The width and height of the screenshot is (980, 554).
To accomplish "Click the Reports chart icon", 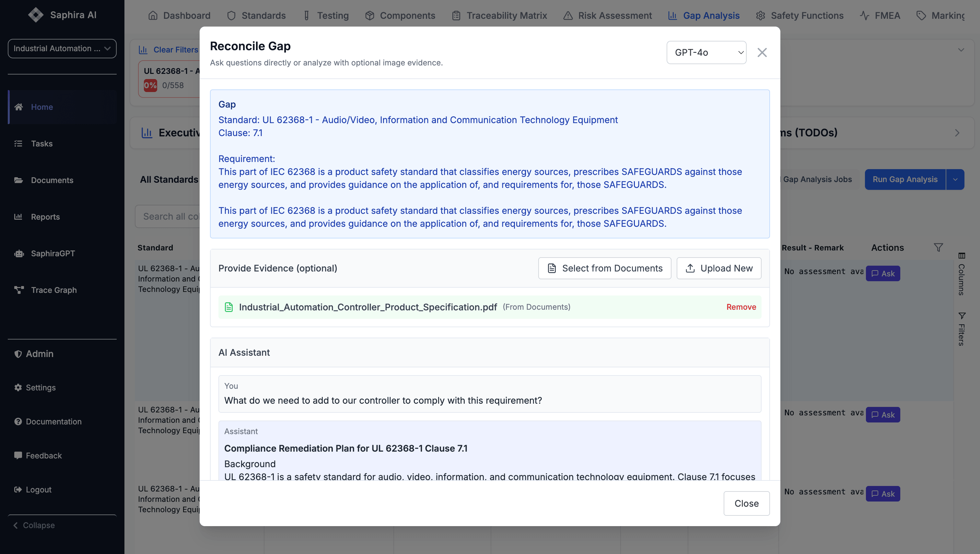I will point(18,216).
